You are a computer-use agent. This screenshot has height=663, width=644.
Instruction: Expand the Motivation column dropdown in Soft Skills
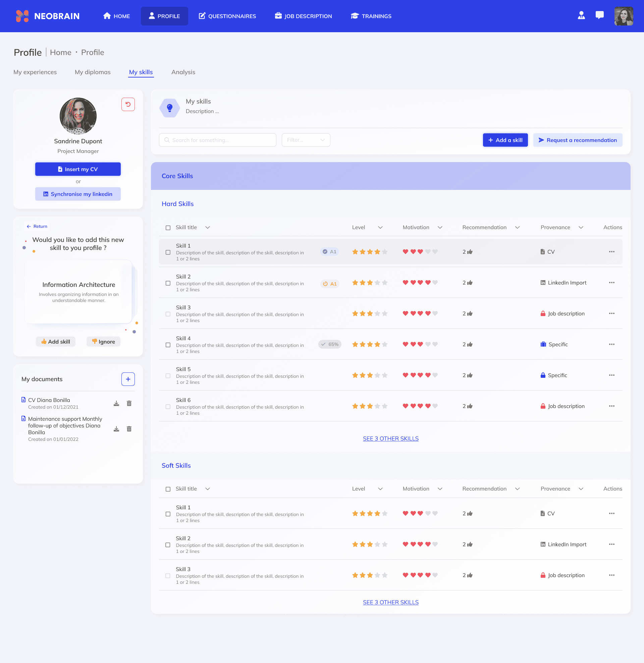click(x=440, y=489)
